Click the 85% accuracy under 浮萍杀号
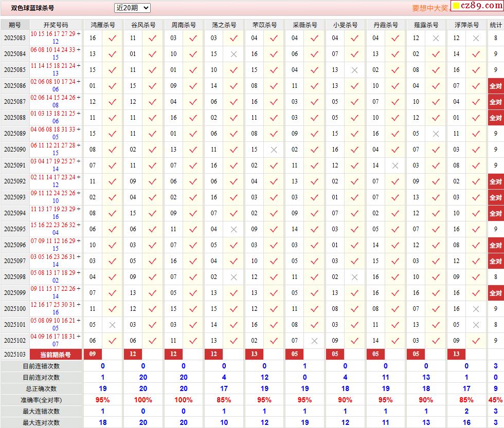Viewport: 504px width, 428px height. [x=466, y=400]
